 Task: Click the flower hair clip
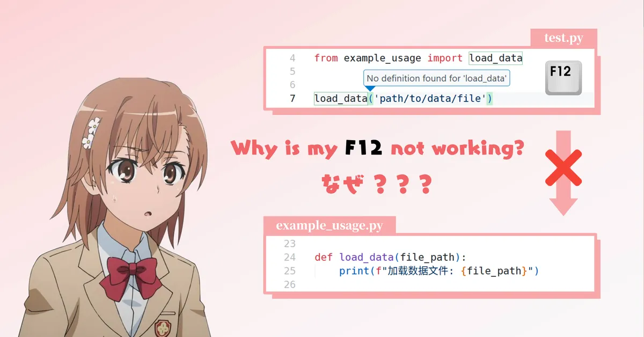pos(90,132)
